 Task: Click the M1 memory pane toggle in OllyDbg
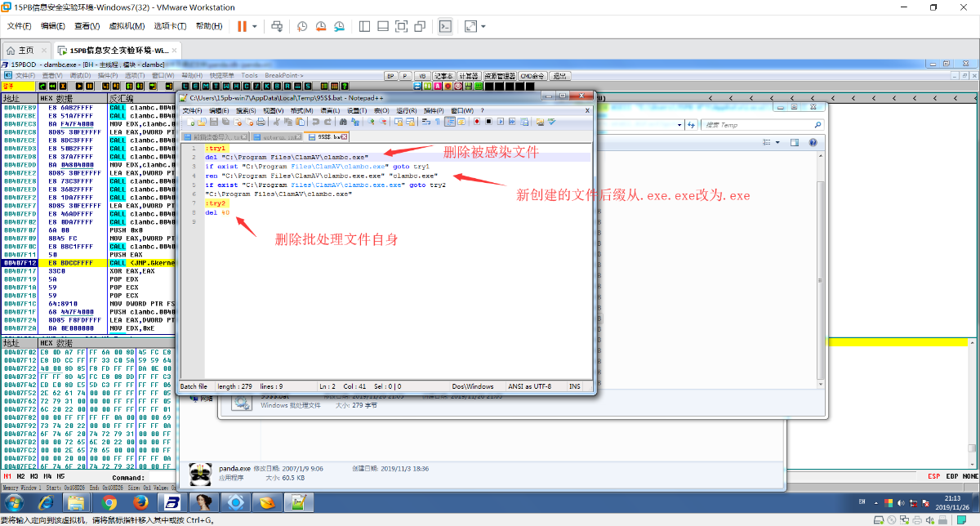[x=7, y=476]
